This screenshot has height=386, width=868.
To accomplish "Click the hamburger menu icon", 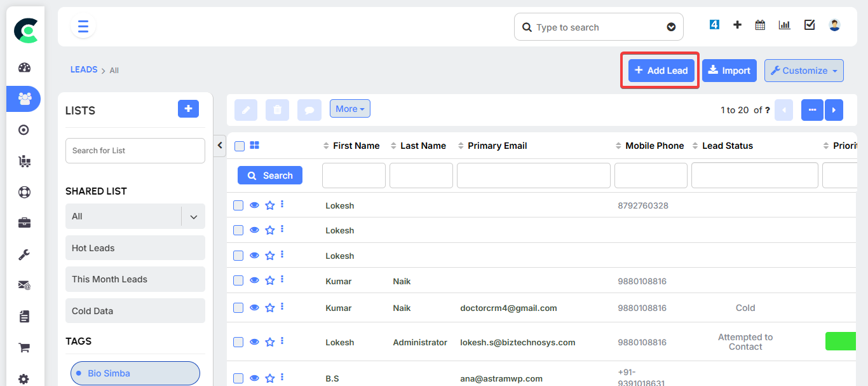I will tap(83, 27).
